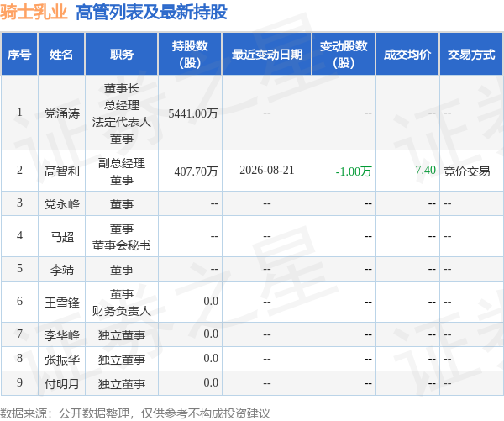Click the 竞价交易 trade method cell
Viewport: 504px width, 421px height.
[467, 171]
